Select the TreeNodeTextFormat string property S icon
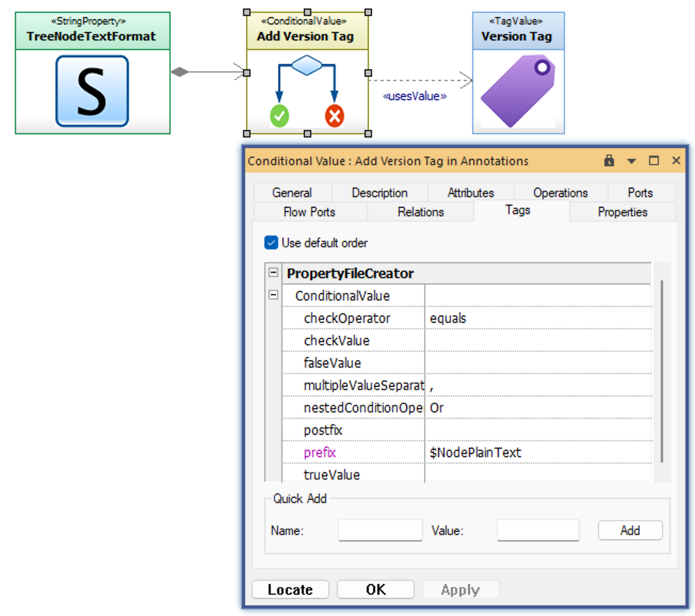The image size is (695, 616). (x=92, y=91)
